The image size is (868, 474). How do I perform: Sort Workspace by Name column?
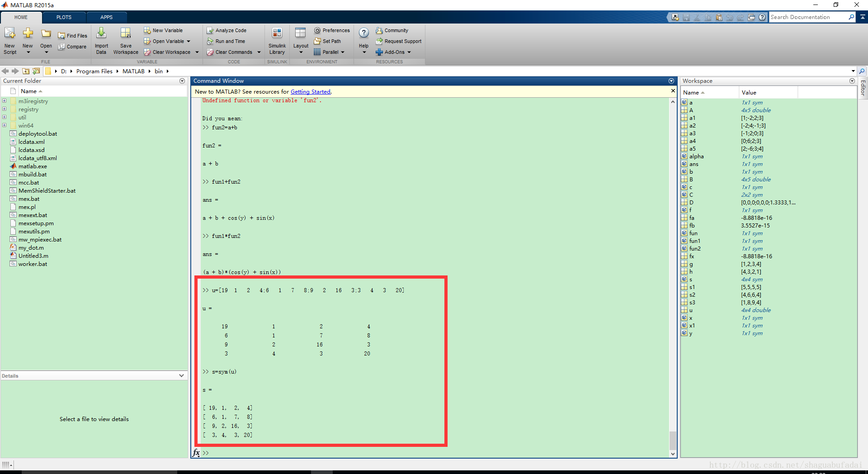tap(710, 92)
